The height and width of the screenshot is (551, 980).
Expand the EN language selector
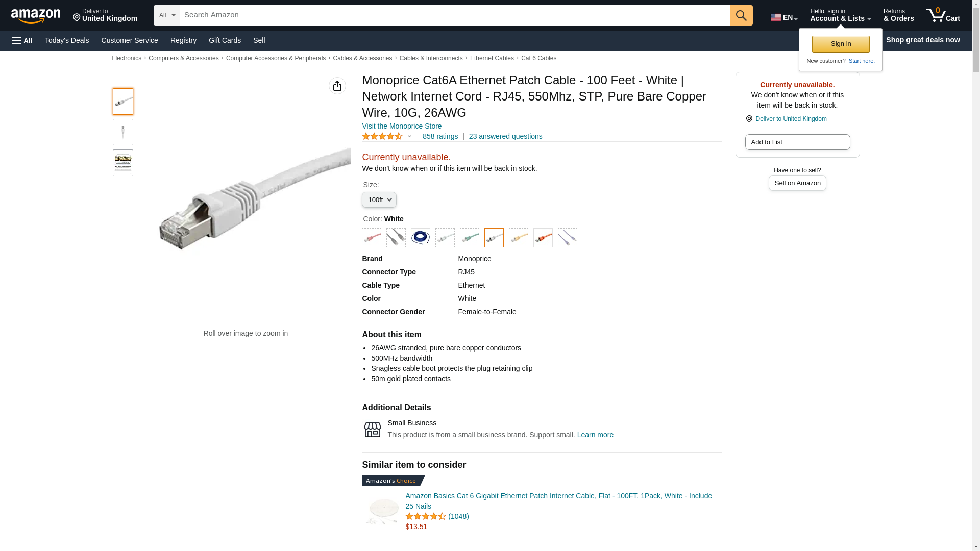(783, 17)
